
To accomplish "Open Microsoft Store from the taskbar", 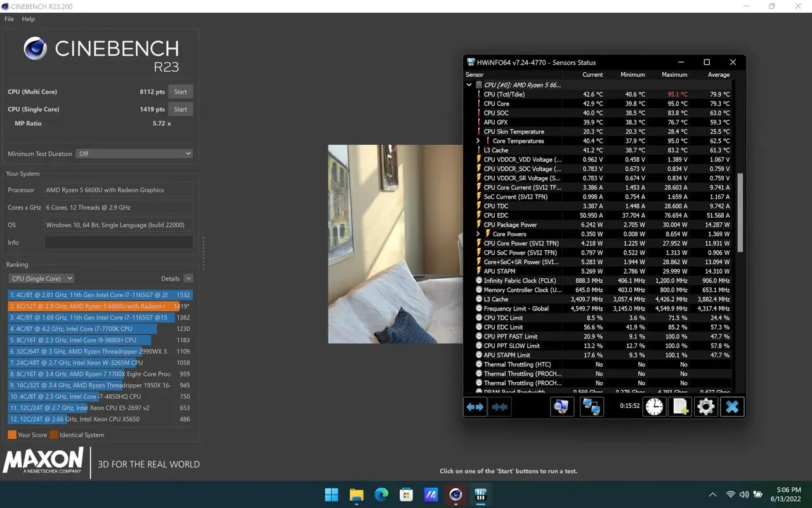I will pyautogui.click(x=406, y=495).
